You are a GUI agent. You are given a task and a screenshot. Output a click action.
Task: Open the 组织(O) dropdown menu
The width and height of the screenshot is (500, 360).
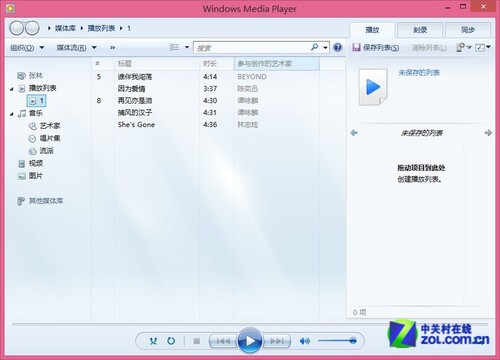click(x=27, y=47)
